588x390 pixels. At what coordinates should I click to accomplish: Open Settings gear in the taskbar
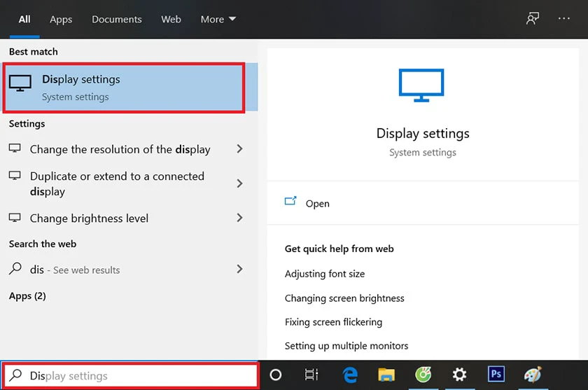click(459, 375)
